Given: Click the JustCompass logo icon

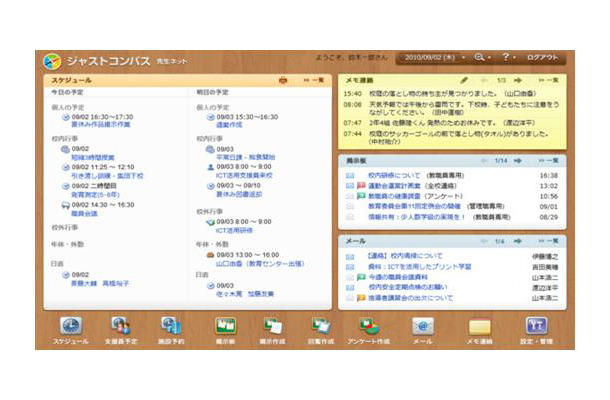Looking at the screenshot, I should tap(52, 61).
